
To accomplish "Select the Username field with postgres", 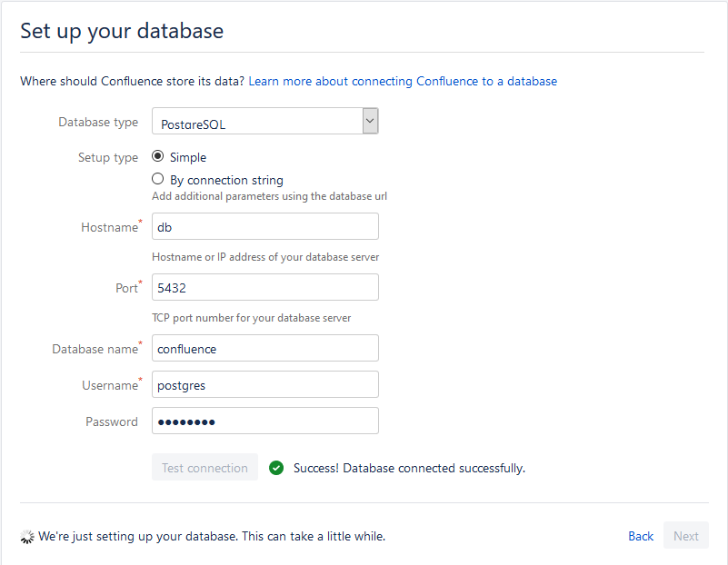I will click(x=264, y=384).
